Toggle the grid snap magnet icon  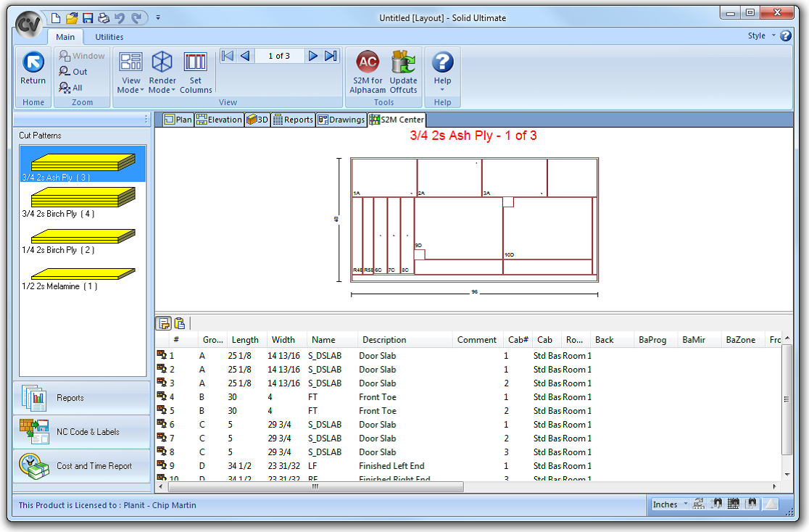733,504
